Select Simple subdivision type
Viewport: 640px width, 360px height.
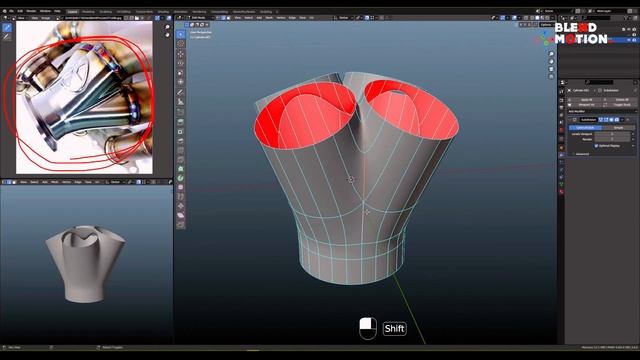click(x=619, y=128)
